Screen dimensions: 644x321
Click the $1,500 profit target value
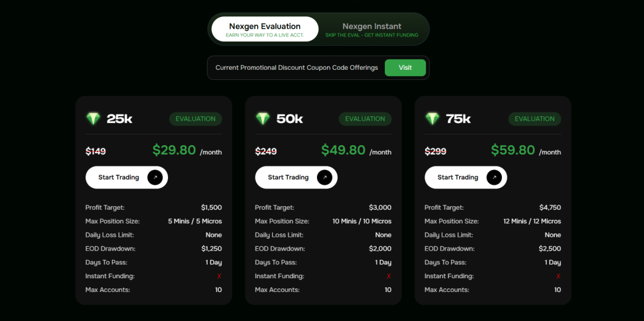pos(211,208)
